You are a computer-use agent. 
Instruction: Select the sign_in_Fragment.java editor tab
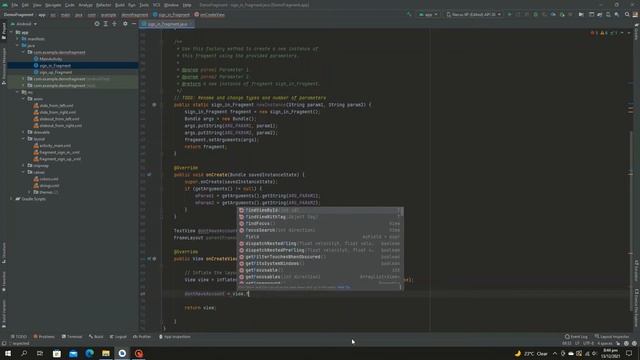click(168, 24)
